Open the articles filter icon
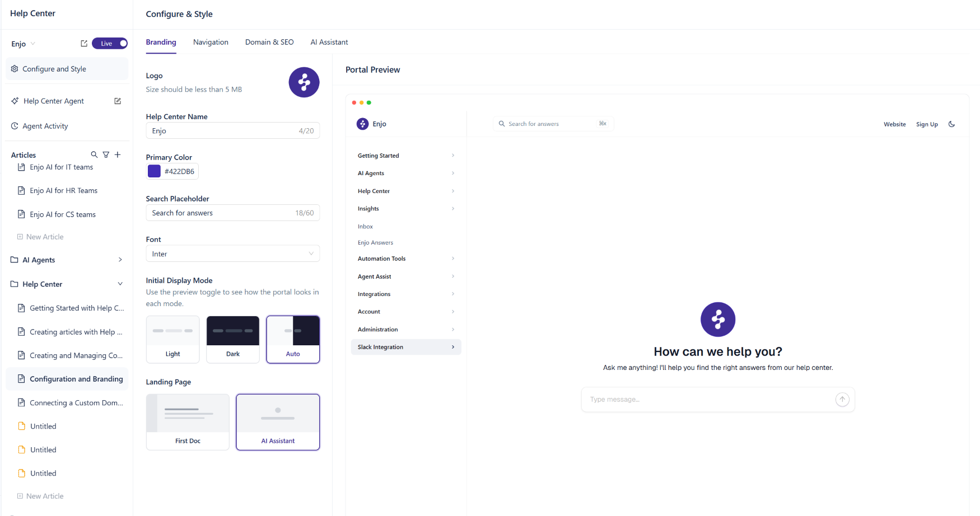The width and height of the screenshot is (980, 516). click(x=106, y=154)
